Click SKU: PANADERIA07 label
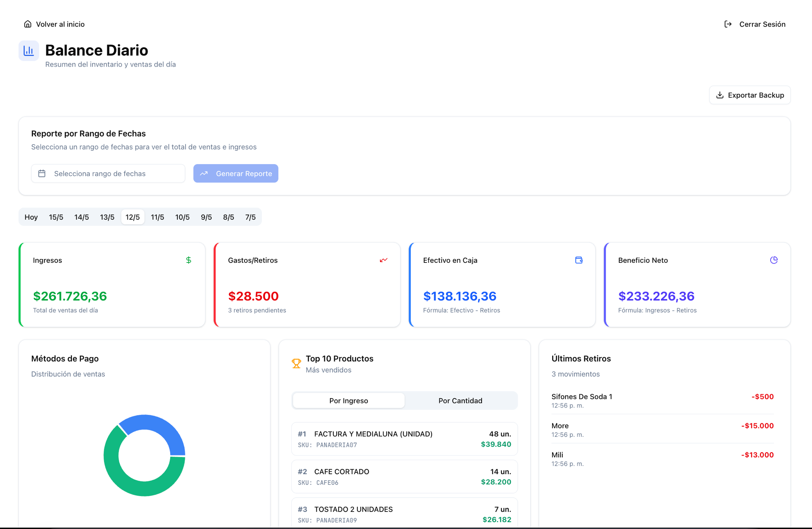 327,445
